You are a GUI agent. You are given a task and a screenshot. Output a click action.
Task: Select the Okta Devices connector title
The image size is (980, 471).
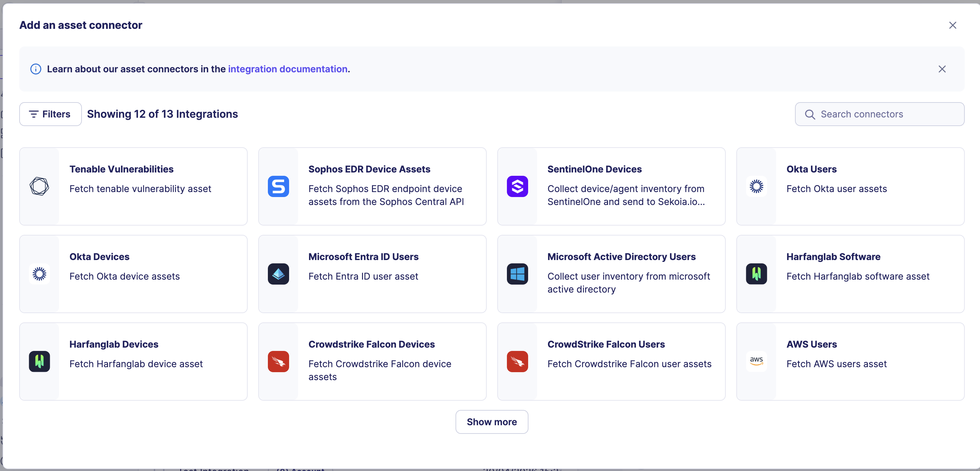pos(99,257)
